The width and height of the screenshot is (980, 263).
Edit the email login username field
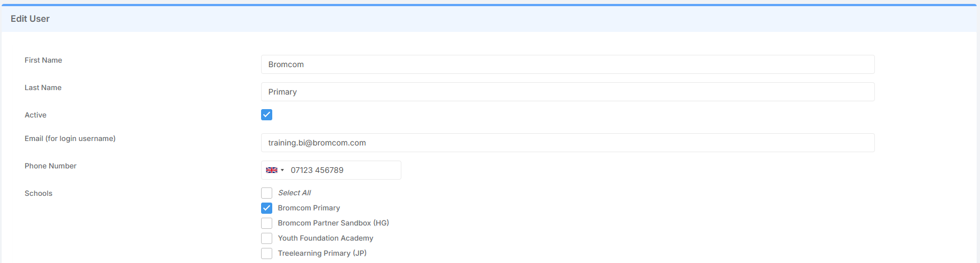click(567, 143)
